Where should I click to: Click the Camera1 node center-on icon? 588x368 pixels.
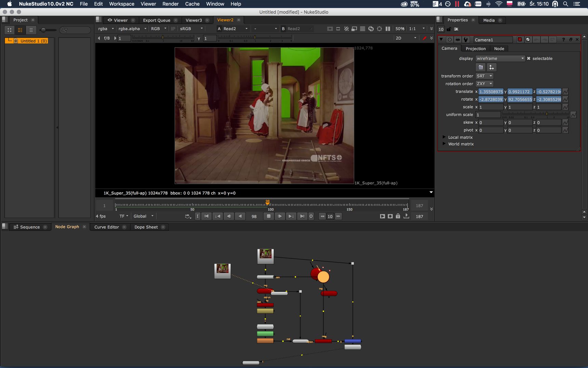click(x=450, y=40)
